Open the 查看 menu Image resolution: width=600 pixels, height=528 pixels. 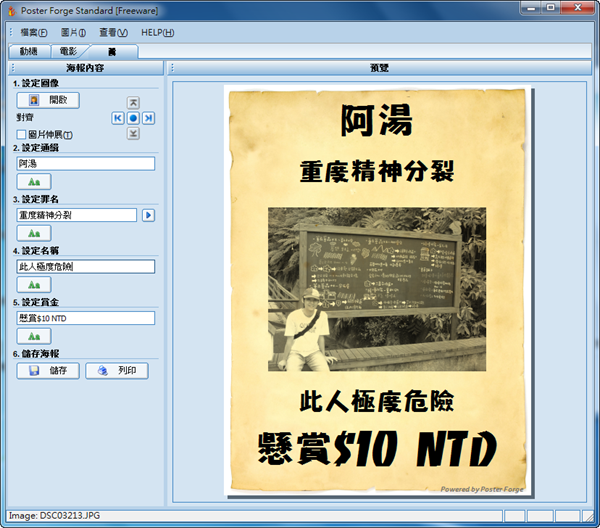pos(115,33)
